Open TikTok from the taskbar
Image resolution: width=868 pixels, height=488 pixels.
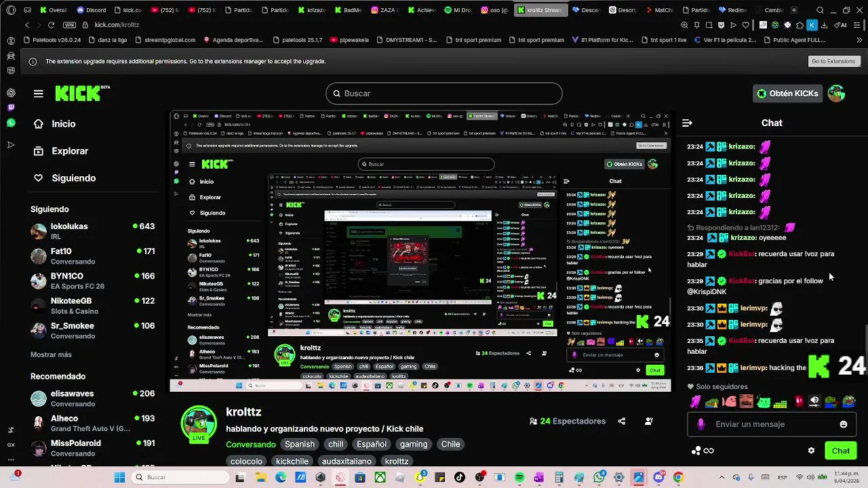(460, 477)
